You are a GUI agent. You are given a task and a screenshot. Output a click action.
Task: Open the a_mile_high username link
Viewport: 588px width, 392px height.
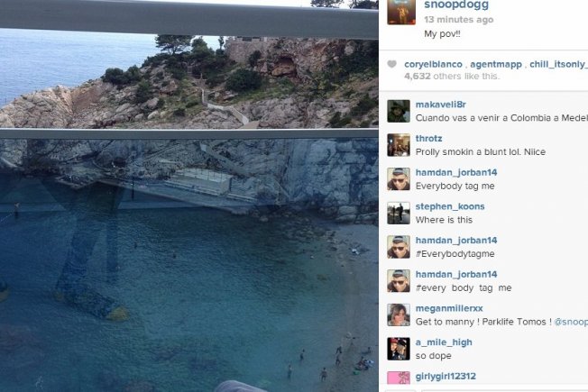(x=444, y=342)
